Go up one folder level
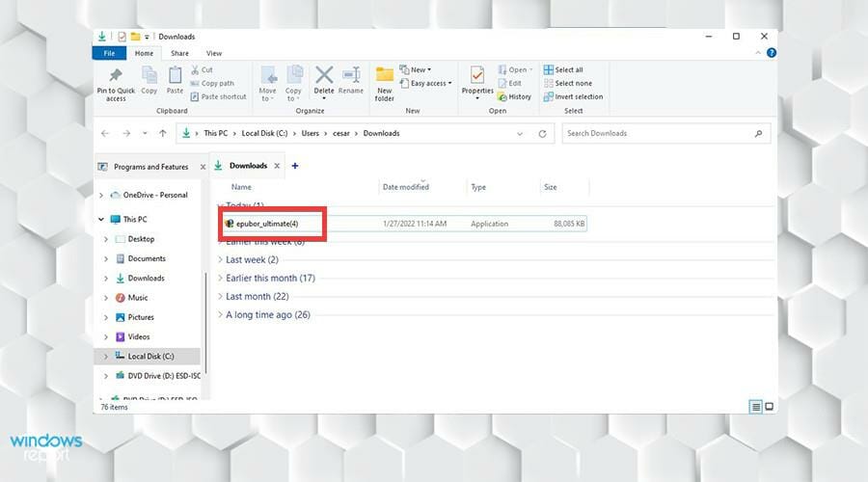 click(x=163, y=133)
